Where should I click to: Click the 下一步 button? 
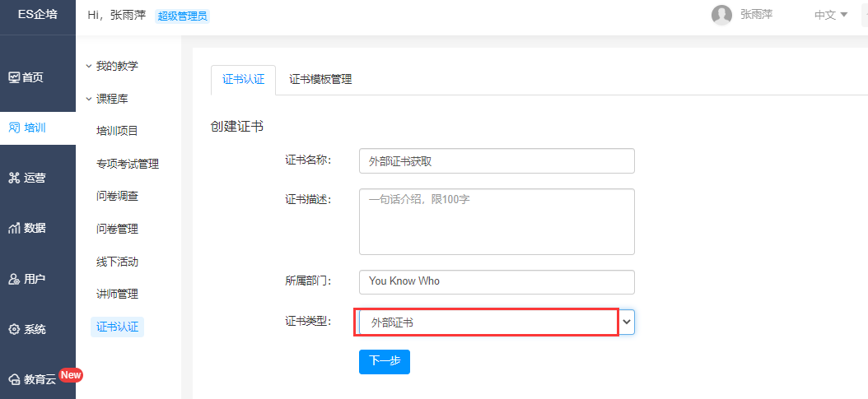click(385, 361)
